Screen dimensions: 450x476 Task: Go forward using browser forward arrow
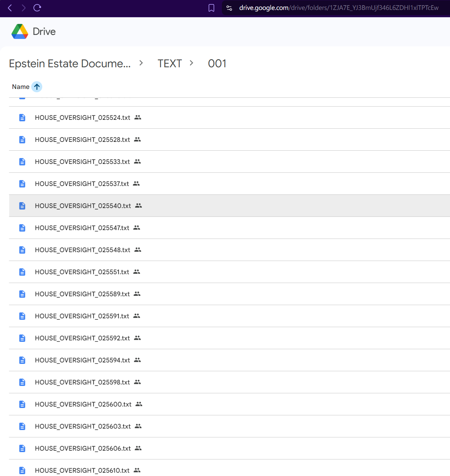24,8
